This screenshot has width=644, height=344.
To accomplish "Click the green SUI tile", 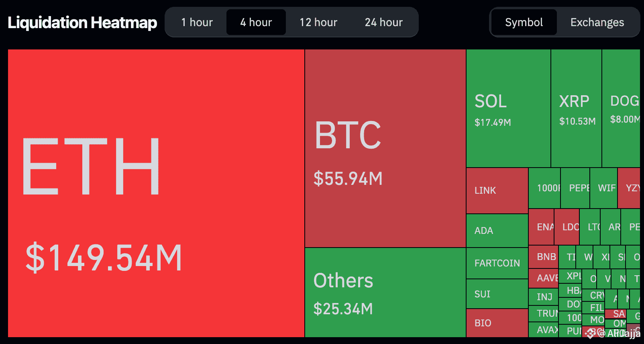I will (x=497, y=294).
